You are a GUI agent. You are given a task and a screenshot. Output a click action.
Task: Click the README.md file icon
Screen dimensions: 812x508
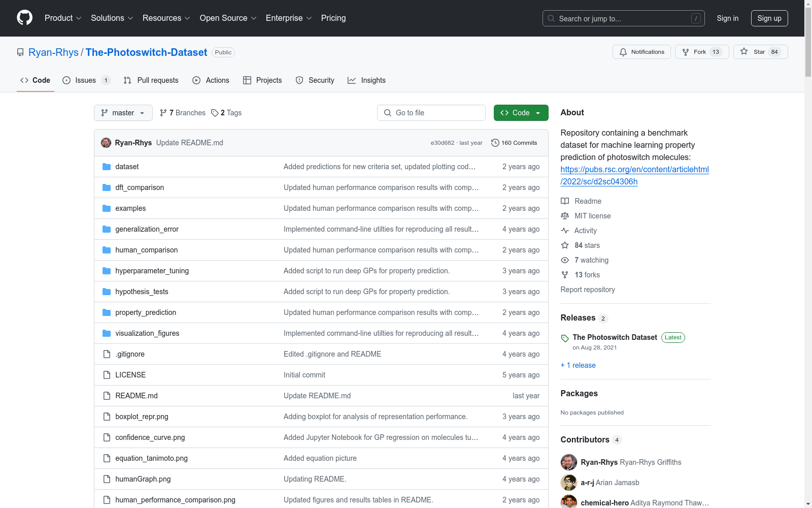pyautogui.click(x=107, y=396)
